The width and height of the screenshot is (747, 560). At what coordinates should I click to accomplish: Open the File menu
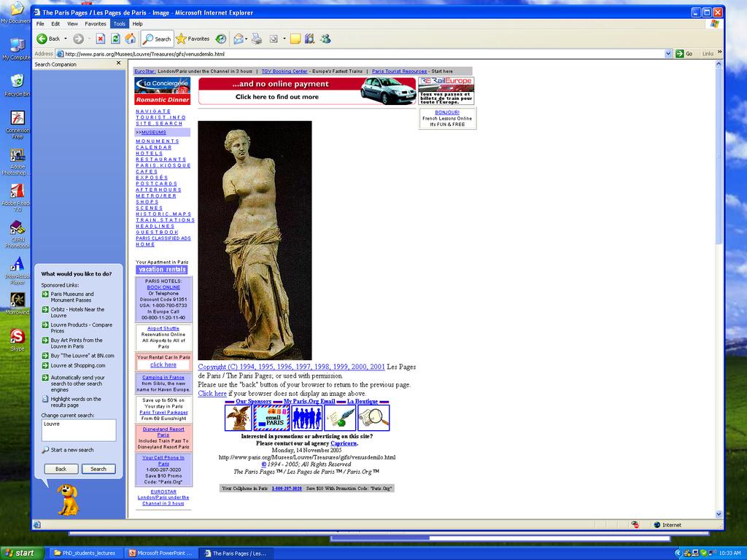click(x=40, y=24)
